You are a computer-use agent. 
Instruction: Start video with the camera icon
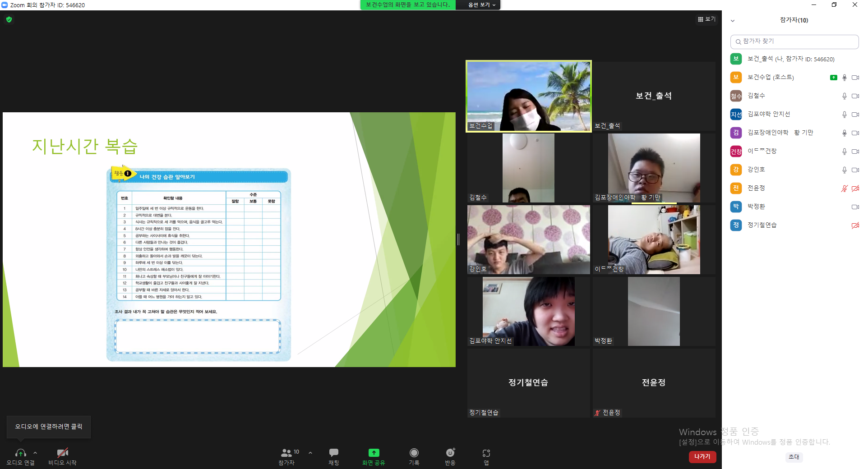tap(62, 453)
